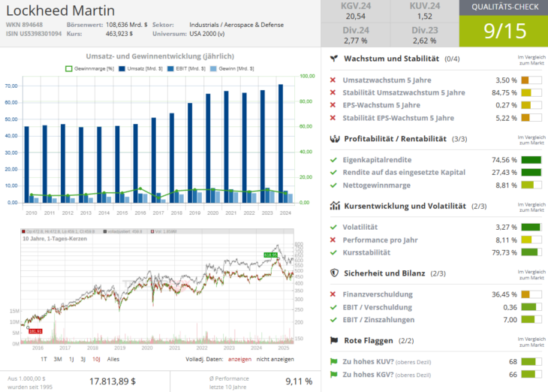Image resolution: width=548 pixels, height=392 pixels.
Task: Click the 9,11 % performance value
Action: click(299, 381)
